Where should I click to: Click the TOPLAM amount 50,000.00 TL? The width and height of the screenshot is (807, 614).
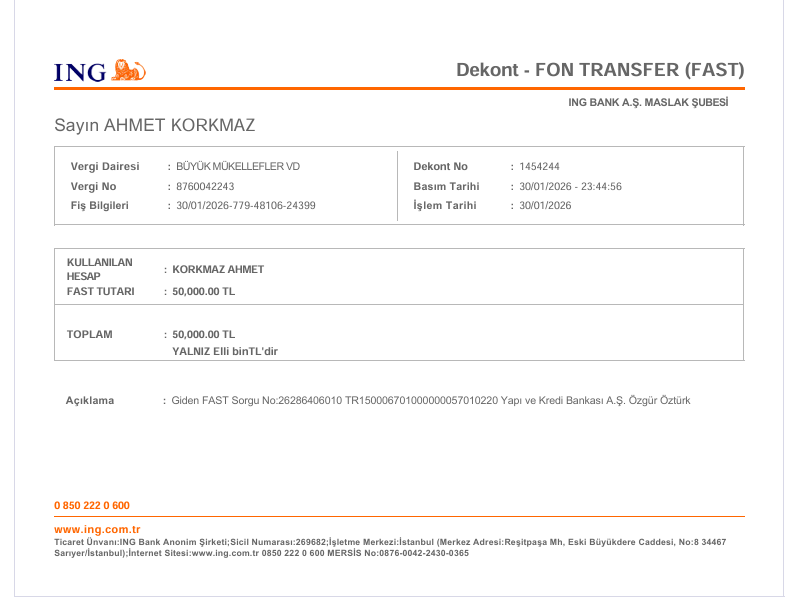click(x=203, y=335)
